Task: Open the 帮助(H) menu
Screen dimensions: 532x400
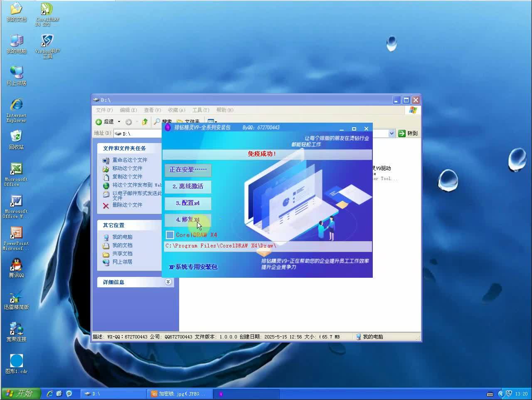Action: point(224,110)
